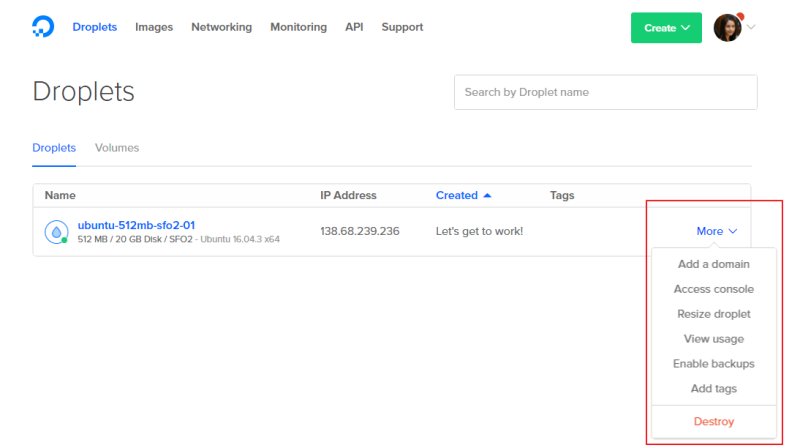Open Monitoring in top navigation
This screenshot has width=800, height=448.
pyautogui.click(x=298, y=27)
